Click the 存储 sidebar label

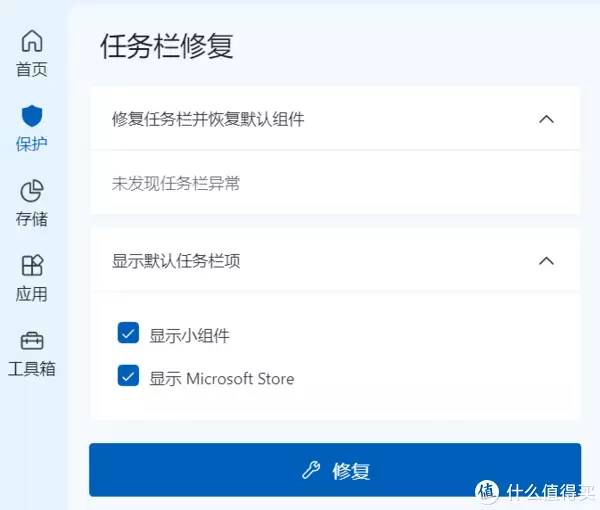pyautogui.click(x=32, y=219)
